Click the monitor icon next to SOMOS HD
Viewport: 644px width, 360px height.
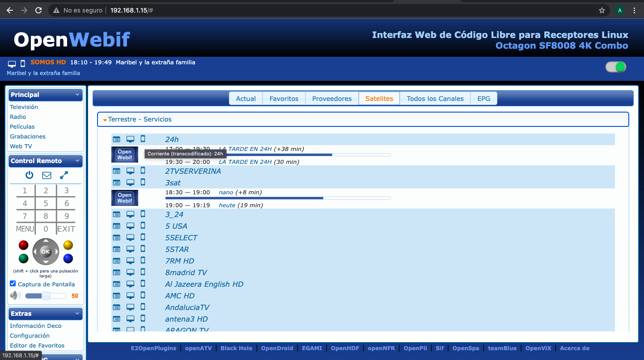pyautogui.click(x=12, y=64)
